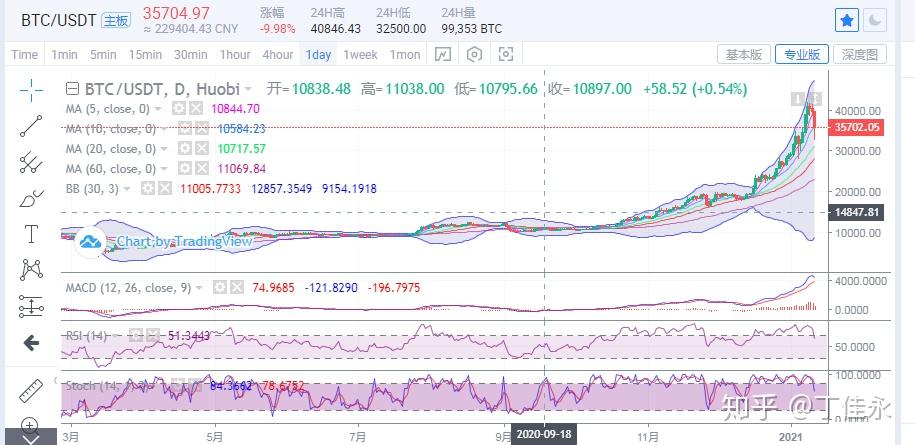Open settings for the MA 60 indicator
The height and width of the screenshot is (445, 915).
pyautogui.click(x=185, y=169)
